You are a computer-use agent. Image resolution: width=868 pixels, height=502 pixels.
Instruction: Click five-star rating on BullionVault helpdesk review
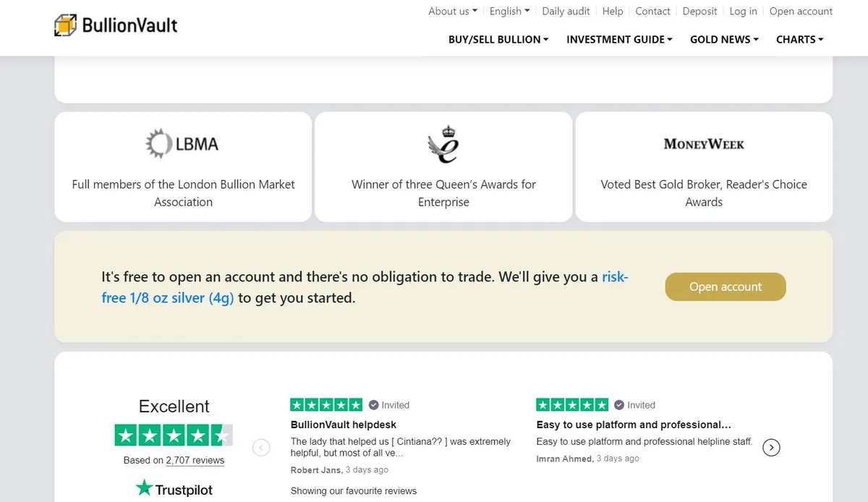[x=326, y=404]
